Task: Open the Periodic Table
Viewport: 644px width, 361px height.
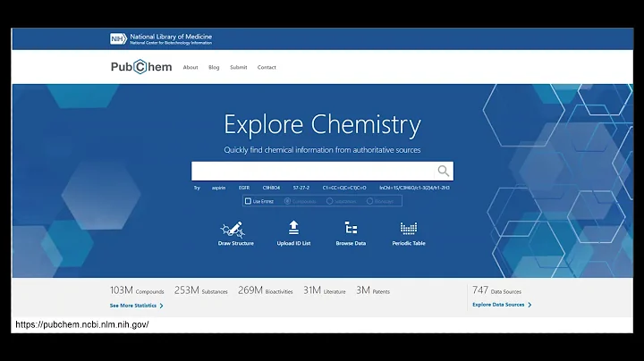Action: [x=409, y=233]
